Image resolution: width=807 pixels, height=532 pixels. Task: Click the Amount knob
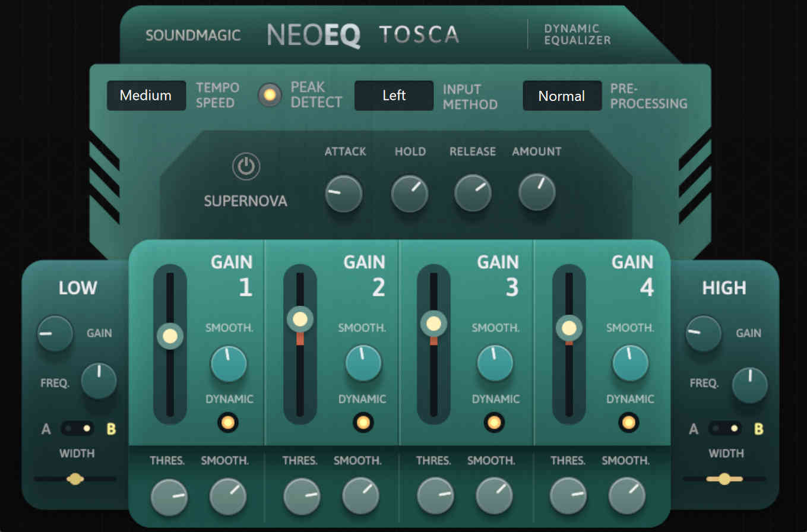pos(537,192)
